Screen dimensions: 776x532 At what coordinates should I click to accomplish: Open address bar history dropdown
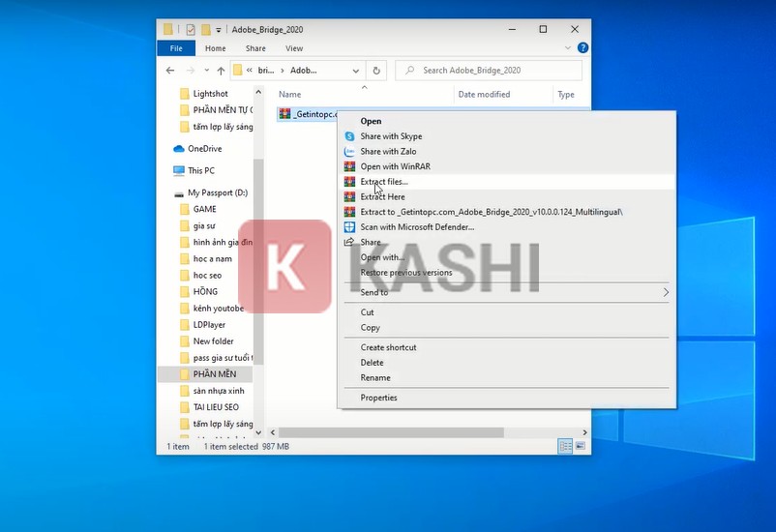(x=355, y=71)
